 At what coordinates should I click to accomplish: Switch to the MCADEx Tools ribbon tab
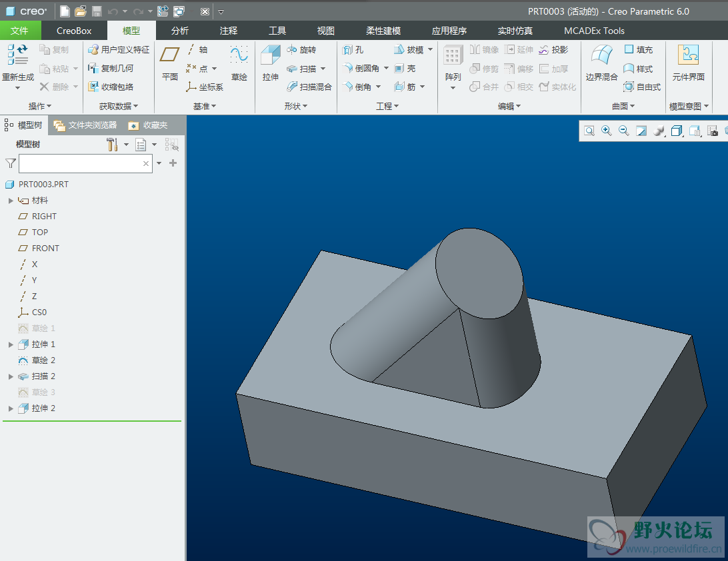point(594,31)
